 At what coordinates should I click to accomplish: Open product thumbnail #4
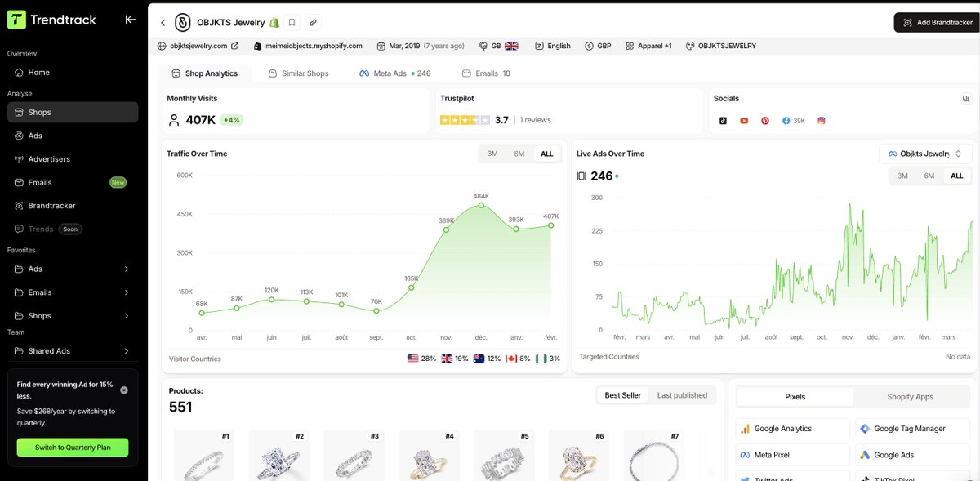(428, 455)
